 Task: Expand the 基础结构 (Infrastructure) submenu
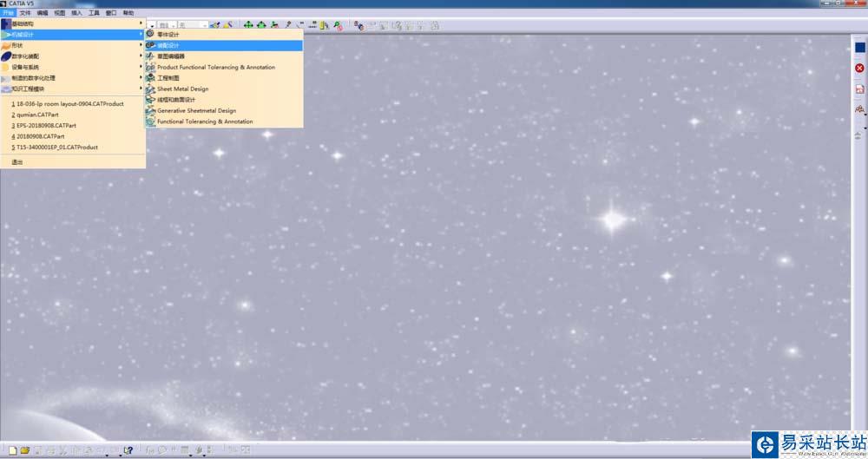pyautogui.click(x=73, y=23)
